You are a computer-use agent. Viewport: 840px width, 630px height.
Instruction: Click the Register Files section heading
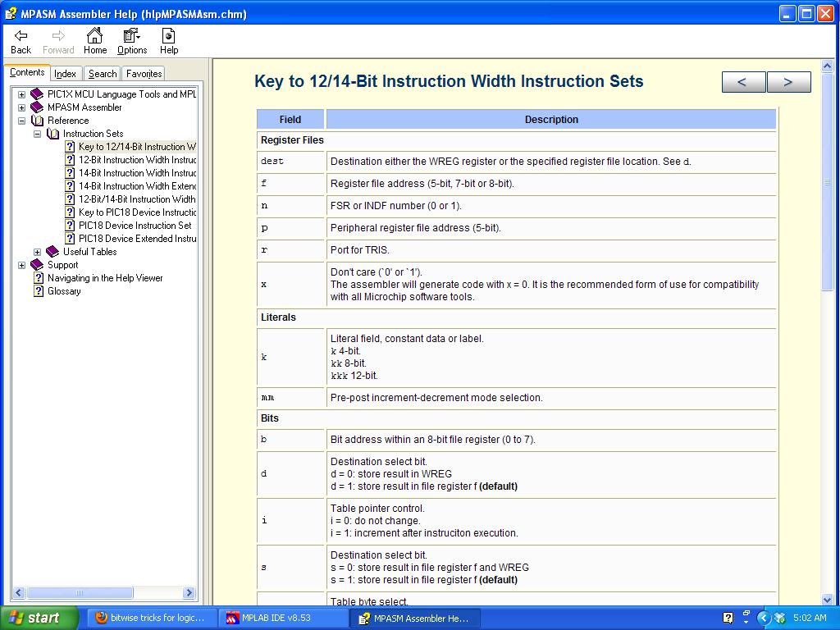pyautogui.click(x=293, y=140)
